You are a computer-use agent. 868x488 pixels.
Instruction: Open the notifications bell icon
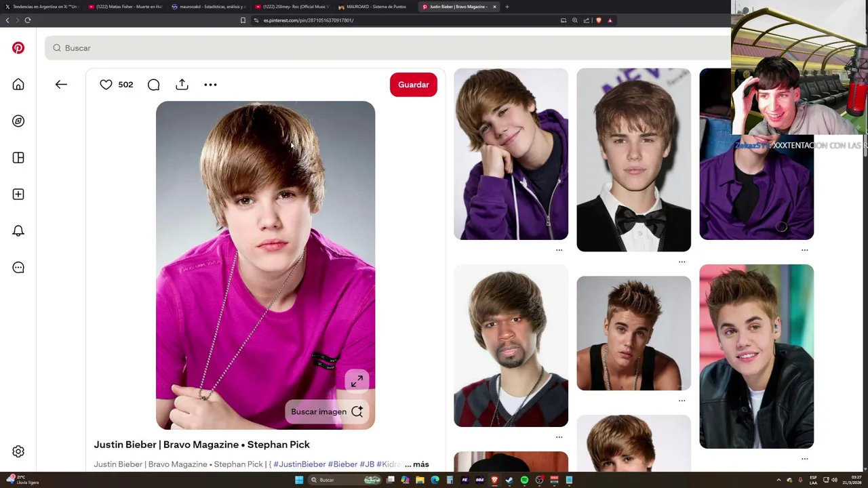pyautogui.click(x=18, y=231)
